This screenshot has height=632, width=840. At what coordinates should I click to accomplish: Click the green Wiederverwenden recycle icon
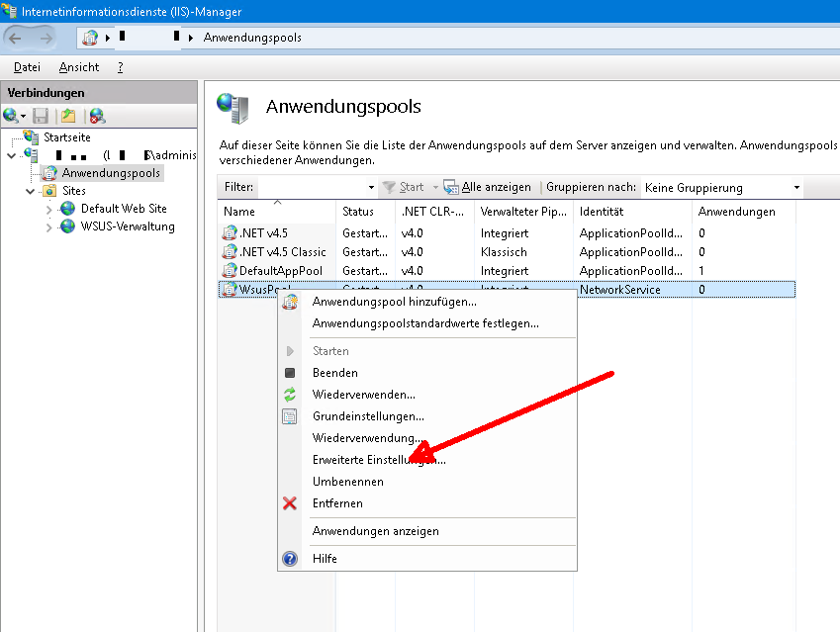click(x=290, y=395)
